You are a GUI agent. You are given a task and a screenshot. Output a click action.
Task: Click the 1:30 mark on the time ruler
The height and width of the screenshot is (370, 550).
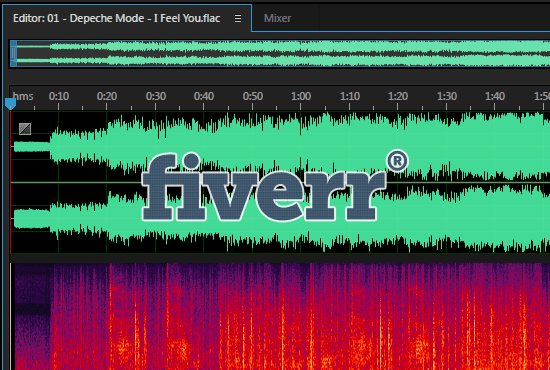click(x=447, y=96)
